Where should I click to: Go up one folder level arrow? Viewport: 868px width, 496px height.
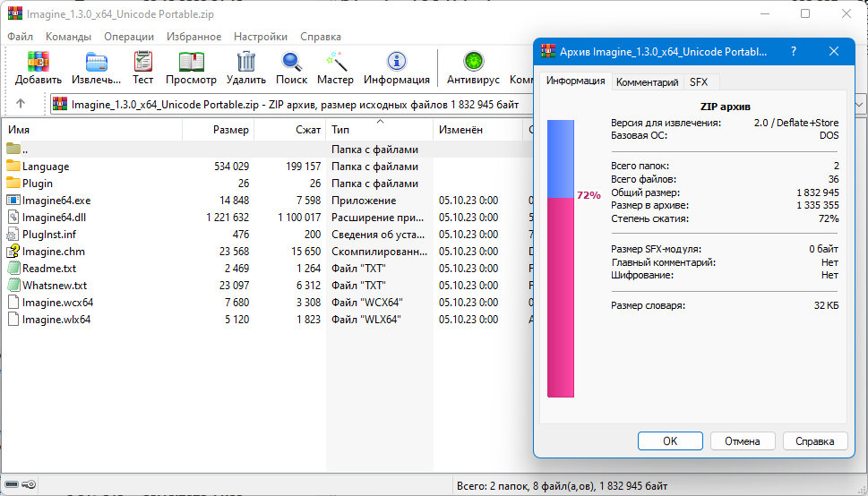click(x=21, y=104)
